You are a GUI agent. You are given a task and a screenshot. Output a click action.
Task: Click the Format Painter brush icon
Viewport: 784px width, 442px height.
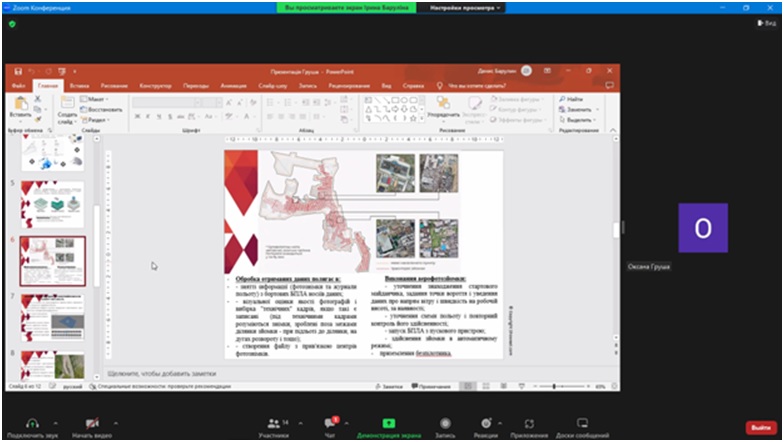click(38, 120)
